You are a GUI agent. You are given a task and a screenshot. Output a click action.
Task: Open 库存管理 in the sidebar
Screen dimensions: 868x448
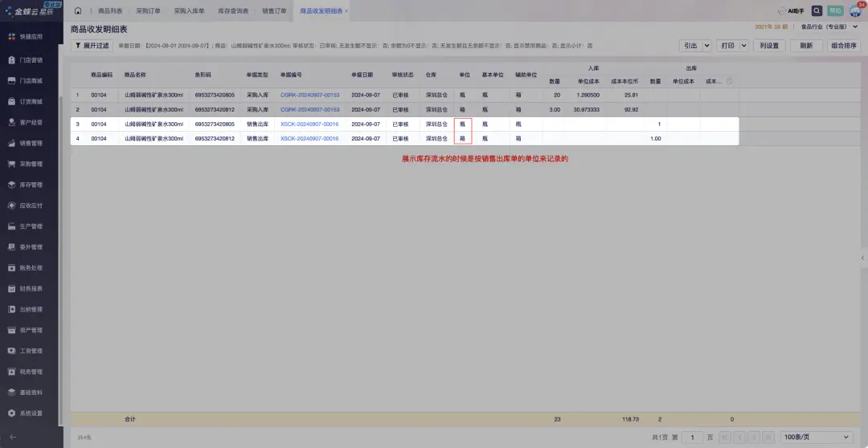(31, 185)
